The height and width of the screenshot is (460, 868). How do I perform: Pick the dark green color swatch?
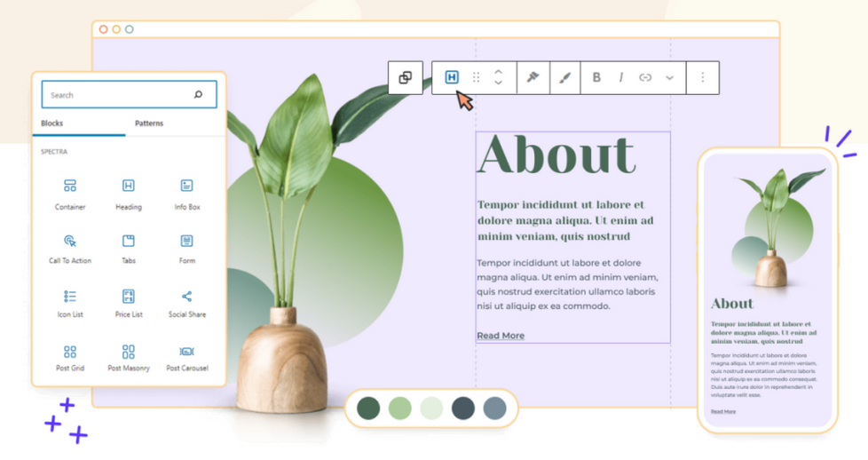point(368,408)
